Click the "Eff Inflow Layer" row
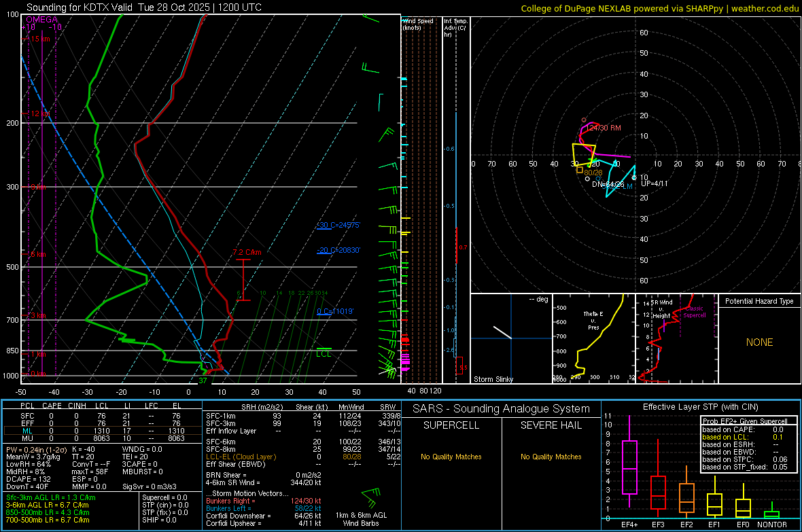Image resolution: width=802 pixels, height=532 pixels. (303, 431)
